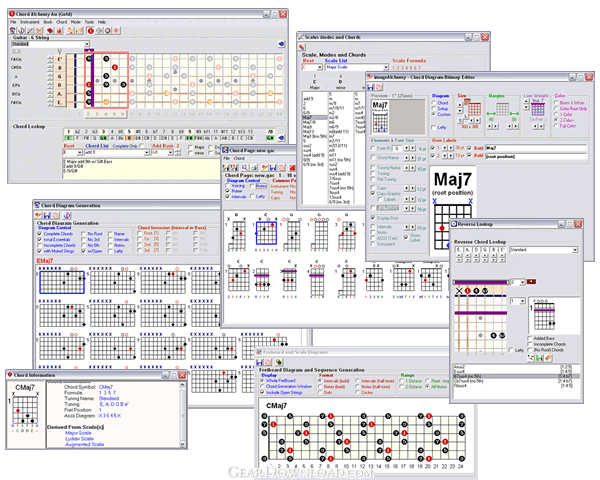Toggle the Lefty checkbox in Bitmap Editor
This screenshot has height=480, width=600.
pos(434,127)
